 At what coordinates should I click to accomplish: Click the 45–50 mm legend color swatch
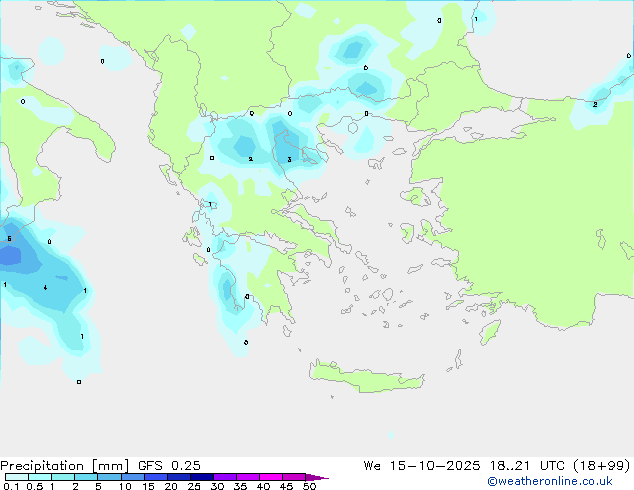pos(294,477)
